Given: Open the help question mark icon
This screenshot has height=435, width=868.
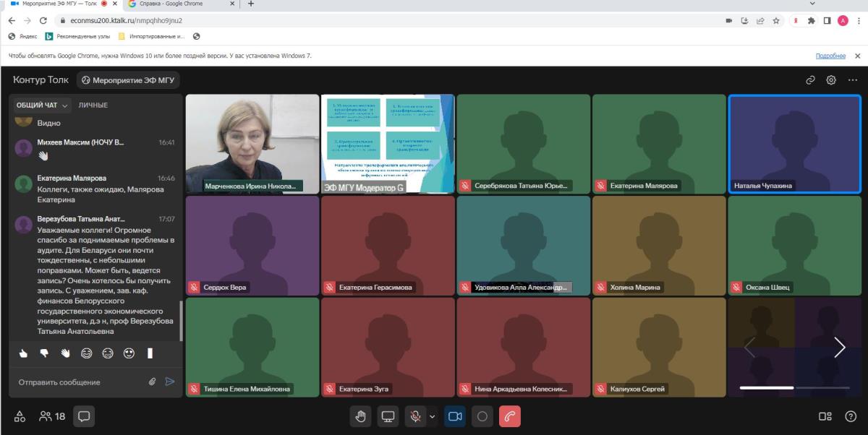Looking at the screenshot, I should (x=851, y=416).
